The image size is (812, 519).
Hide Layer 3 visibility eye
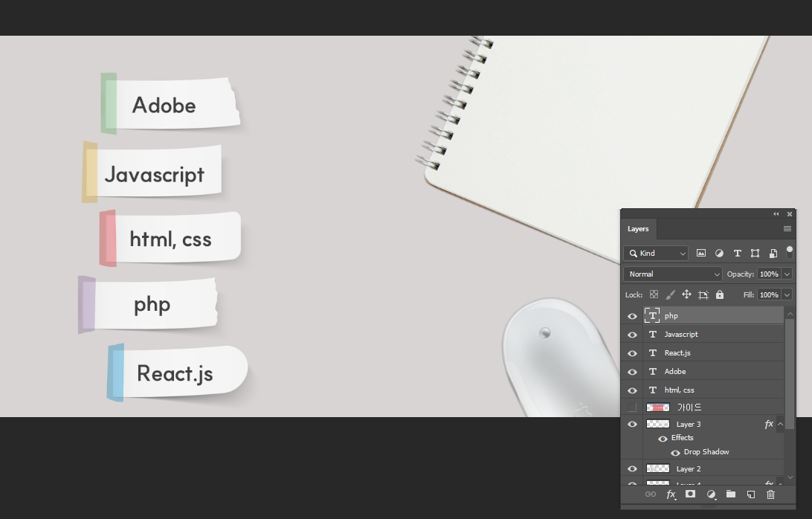coord(632,425)
